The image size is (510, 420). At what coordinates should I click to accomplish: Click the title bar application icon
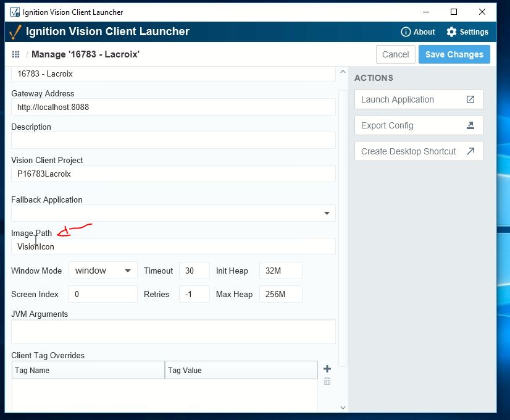point(15,12)
